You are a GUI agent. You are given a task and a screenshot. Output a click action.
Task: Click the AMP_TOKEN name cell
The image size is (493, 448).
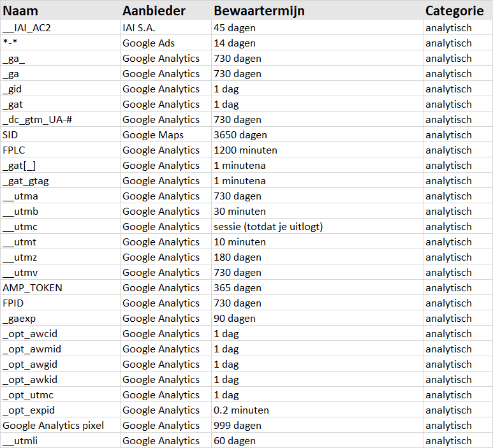[x=33, y=288]
